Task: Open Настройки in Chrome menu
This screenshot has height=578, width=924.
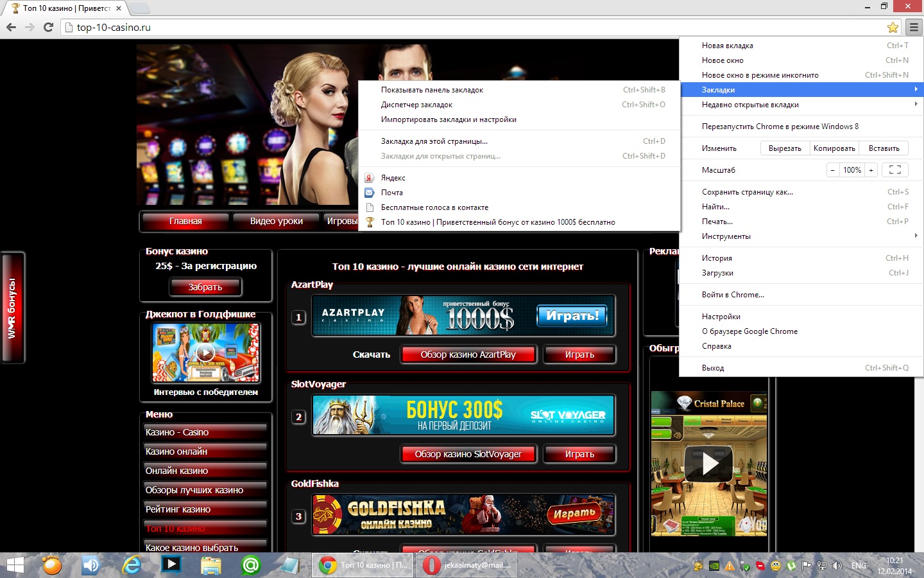Action: (x=801, y=317)
